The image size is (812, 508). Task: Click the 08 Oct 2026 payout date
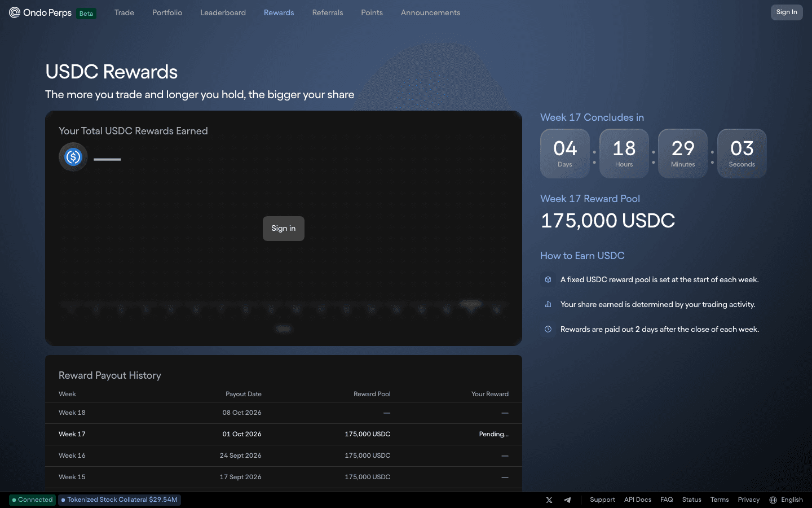[242, 413]
